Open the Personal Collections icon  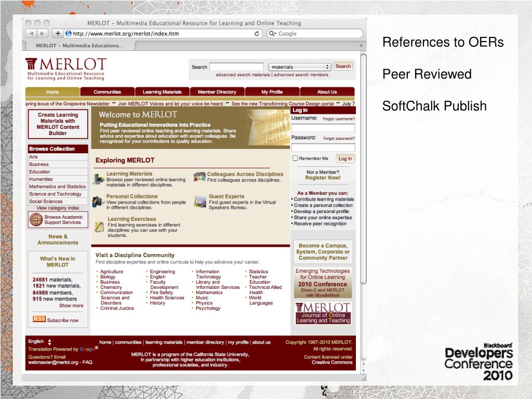point(98,202)
